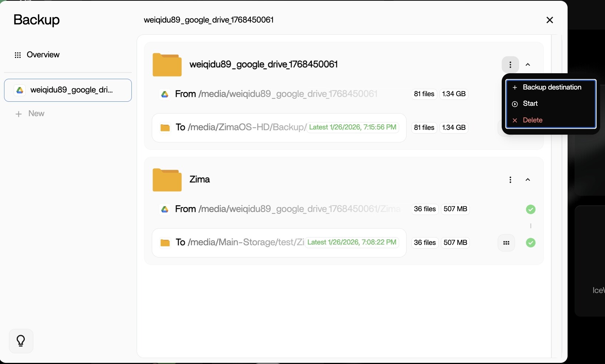Viewport: 605px width, 364px height.
Task: Click the Overview grid icon
Action: (x=18, y=55)
